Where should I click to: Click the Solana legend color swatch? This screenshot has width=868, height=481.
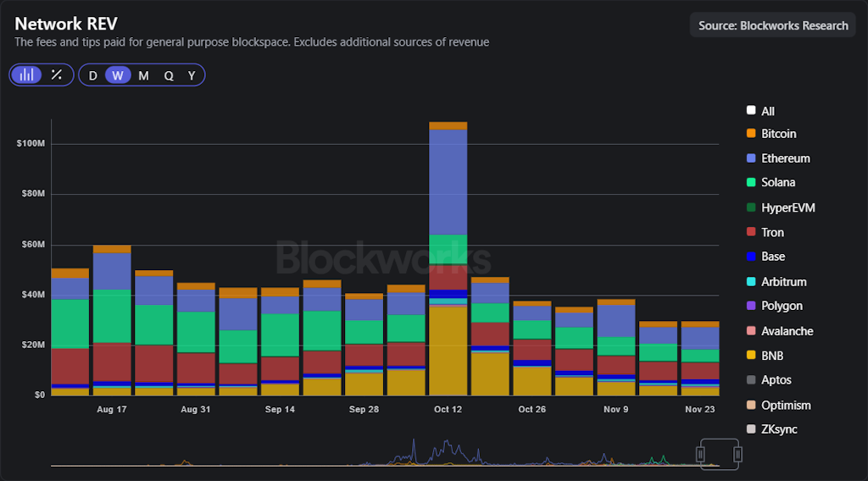751,182
